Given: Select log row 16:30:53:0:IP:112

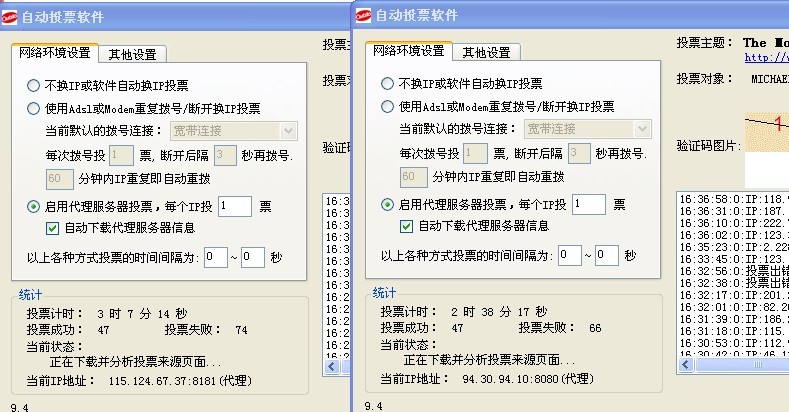Looking at the screenshot, I should coord(734,344).
